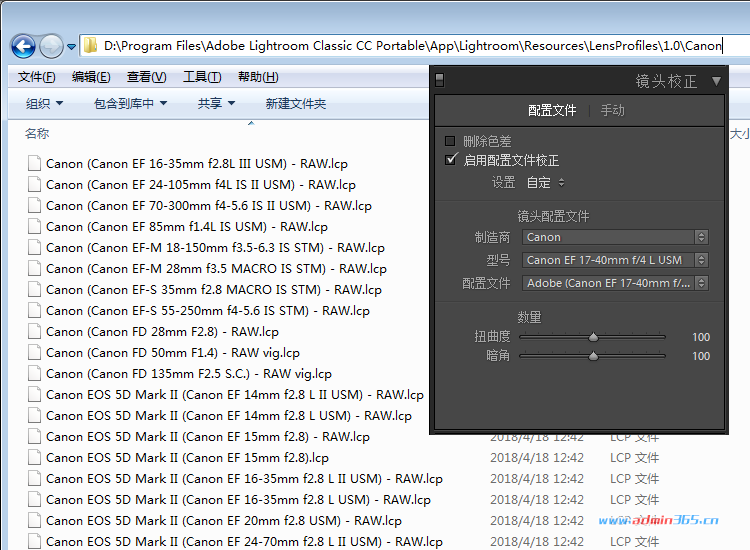Click the 新建文件夹 button
The height and width of the screenshot is (550, 750).
coord(296,103)
